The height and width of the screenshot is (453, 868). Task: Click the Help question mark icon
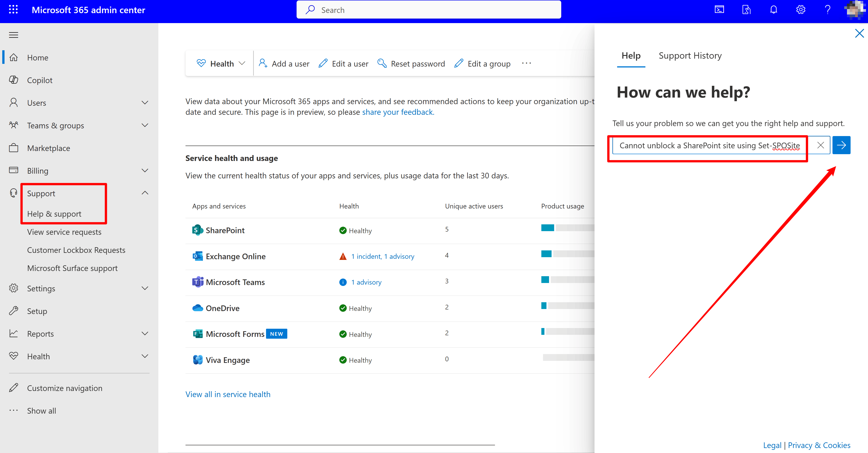click(828, 10)
